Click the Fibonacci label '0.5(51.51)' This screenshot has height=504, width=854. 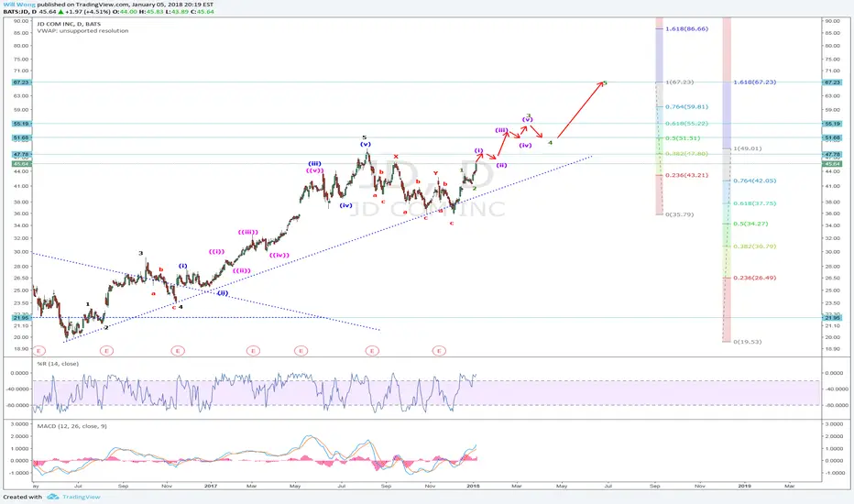pyautogui.click(x=683, y=138)
